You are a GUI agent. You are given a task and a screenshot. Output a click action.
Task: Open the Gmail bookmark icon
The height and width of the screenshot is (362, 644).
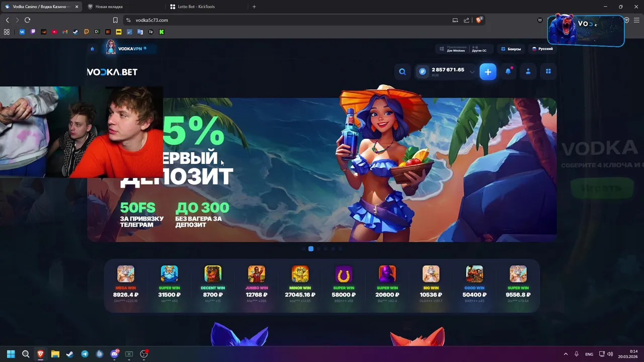65,32
